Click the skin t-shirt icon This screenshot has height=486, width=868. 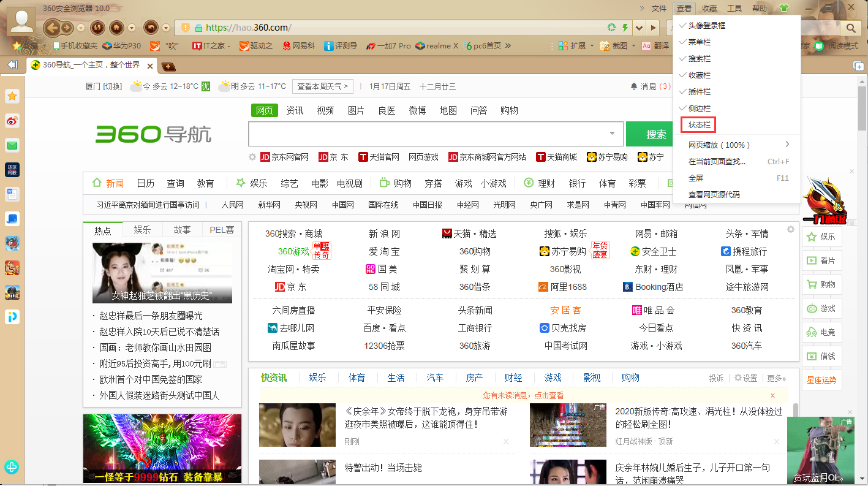[x=783, y=8]
